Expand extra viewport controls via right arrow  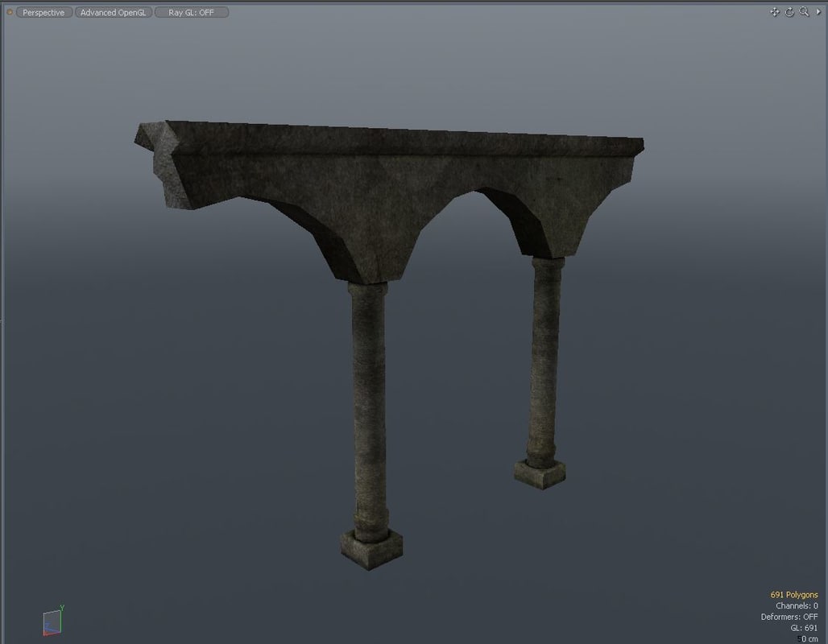click(x=819, y=11)
